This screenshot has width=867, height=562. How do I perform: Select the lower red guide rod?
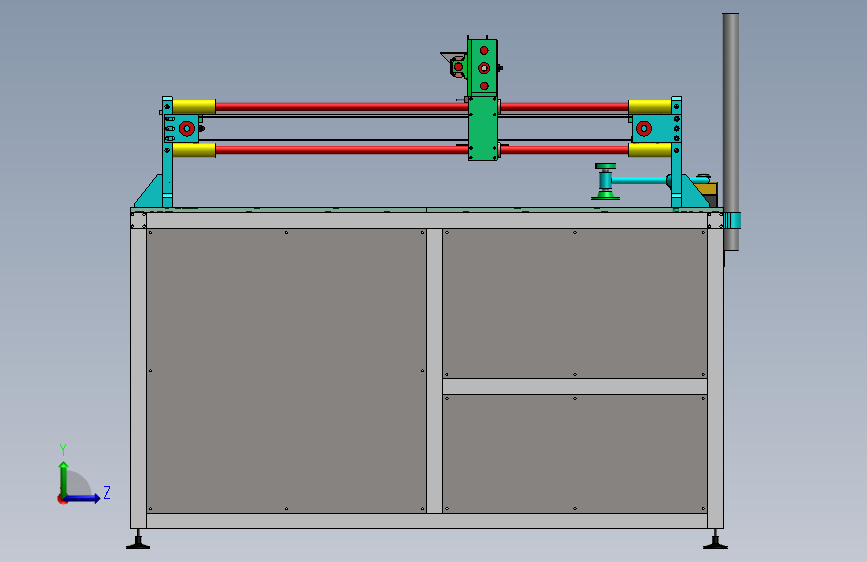click(342, 149)
